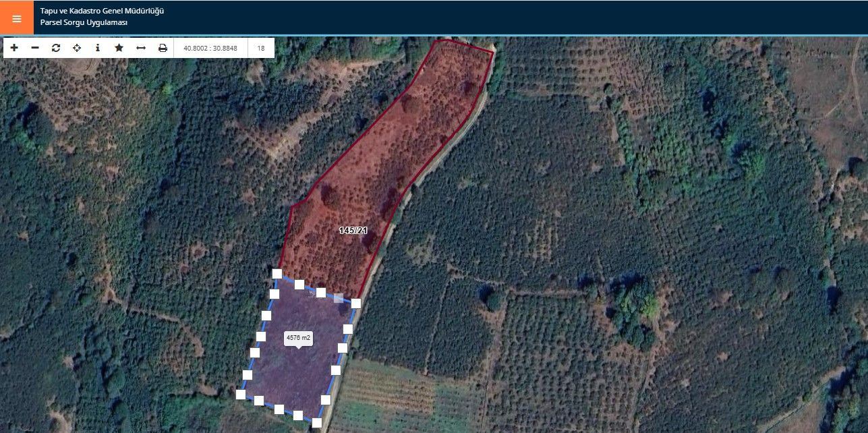The width and height of the screenshot is (868, 433).
Task: Select the parcel labeled 145/21
Action: click(353, 231)
